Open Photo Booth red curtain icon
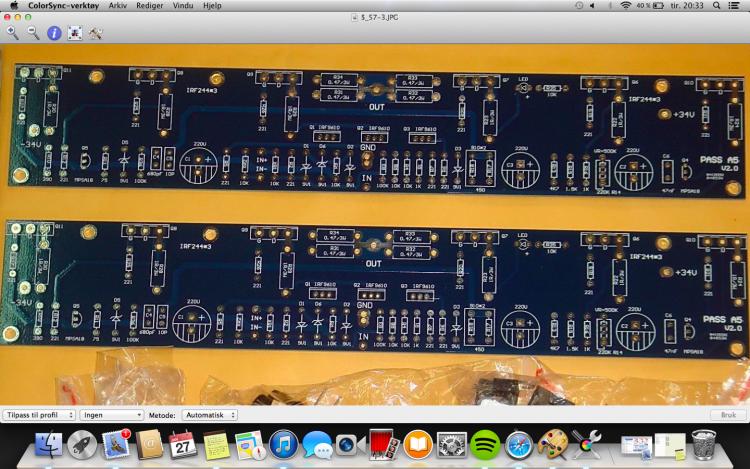Image resolution: width=750 pixels, height=469 pixels. [x=384, y=445]
